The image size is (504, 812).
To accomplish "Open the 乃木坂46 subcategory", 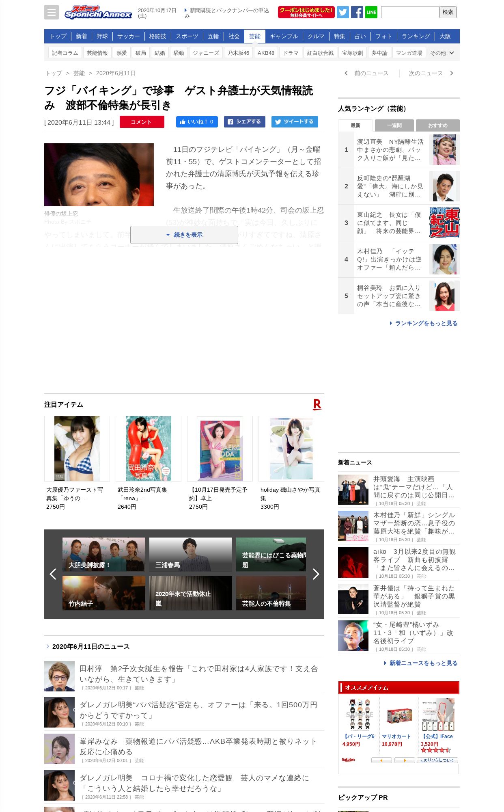I will [239, 53].
